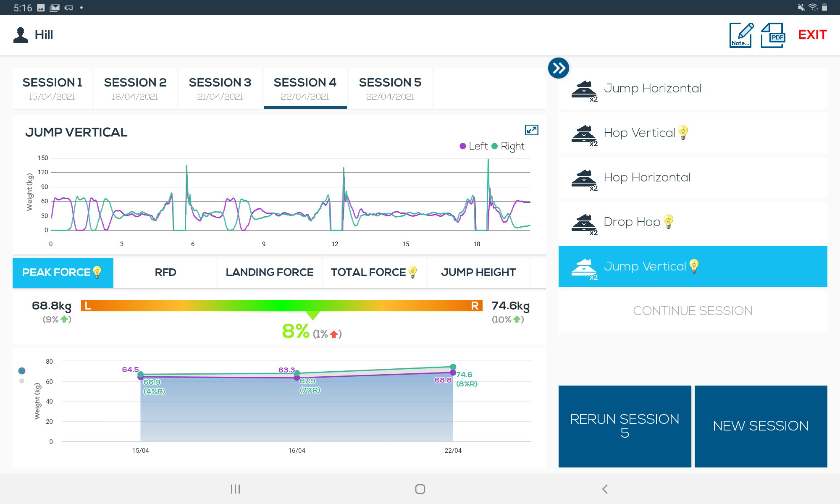Expand the jump chart to fullscreen

click(531, 130)
